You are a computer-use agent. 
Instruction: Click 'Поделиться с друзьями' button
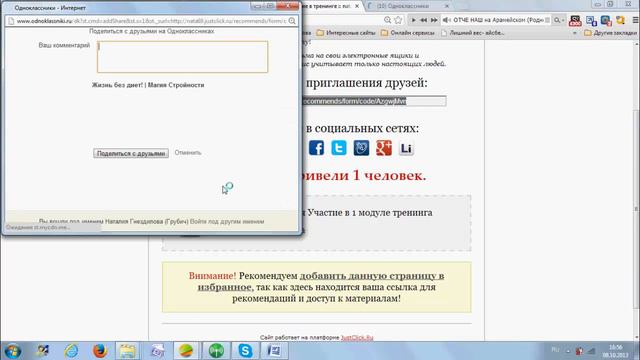(131, 153)
